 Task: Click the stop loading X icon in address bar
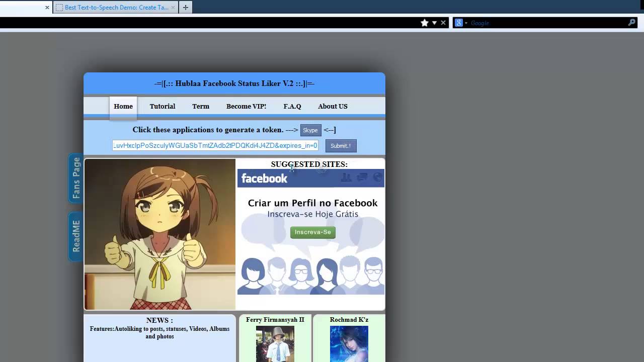[x=443, y=23]
